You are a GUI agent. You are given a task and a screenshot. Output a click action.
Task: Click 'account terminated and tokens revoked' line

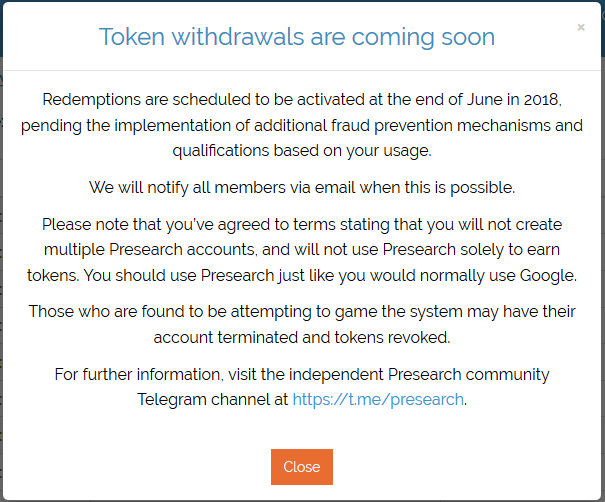click(x=301, y=337)
